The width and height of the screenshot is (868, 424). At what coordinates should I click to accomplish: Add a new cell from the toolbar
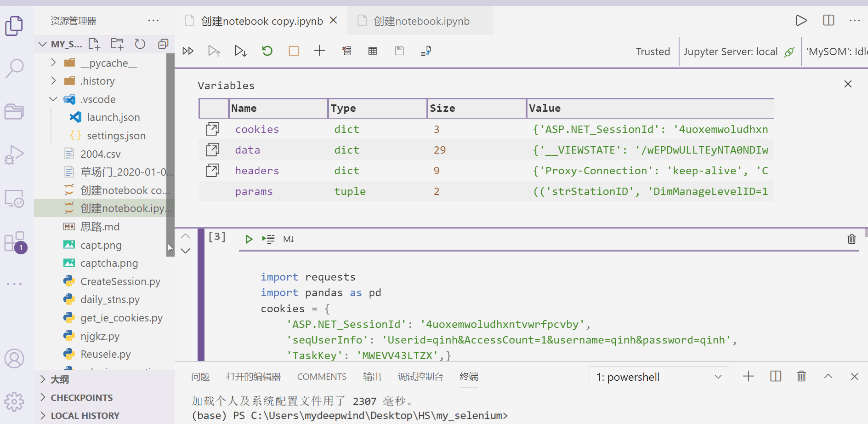319,51
